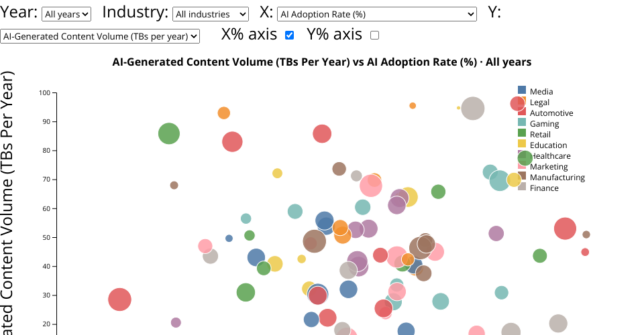This screenshot has height=335, width=644.
Task: Expand the X axis variable dropdown
Action: coord(376,14)
